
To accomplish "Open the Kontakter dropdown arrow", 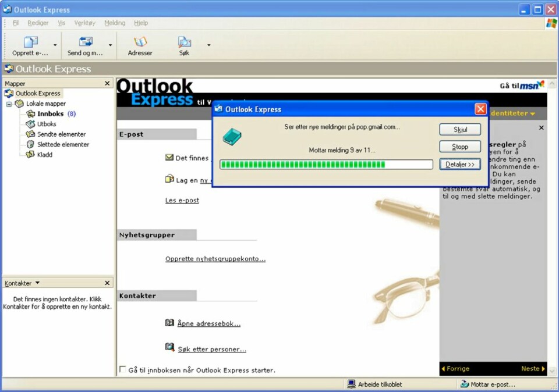I will (37, 283).
